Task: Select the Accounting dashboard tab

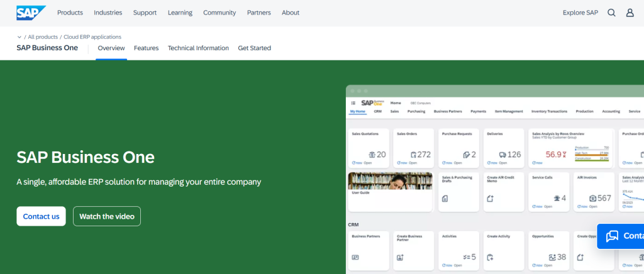Action: point(611,111)
